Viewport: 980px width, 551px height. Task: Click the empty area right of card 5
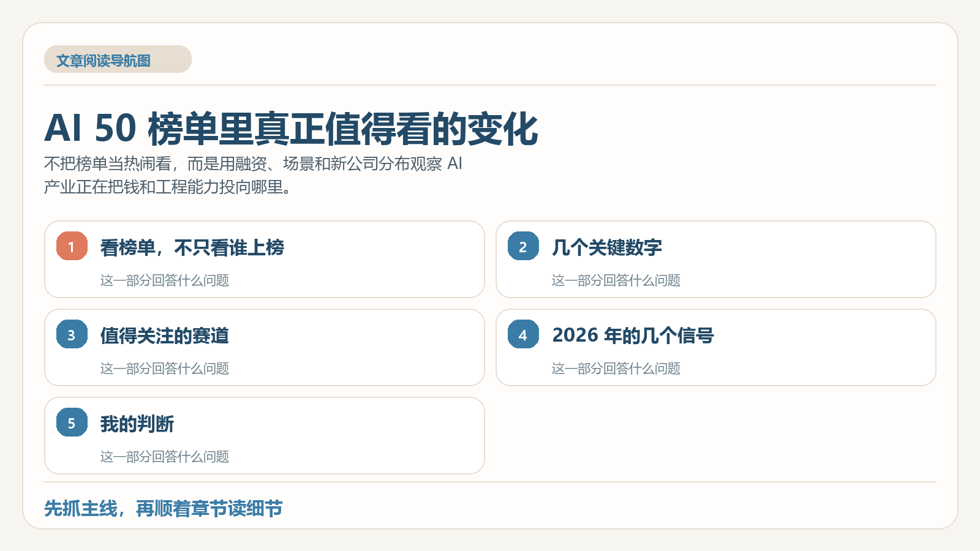[x=716, y=436]
